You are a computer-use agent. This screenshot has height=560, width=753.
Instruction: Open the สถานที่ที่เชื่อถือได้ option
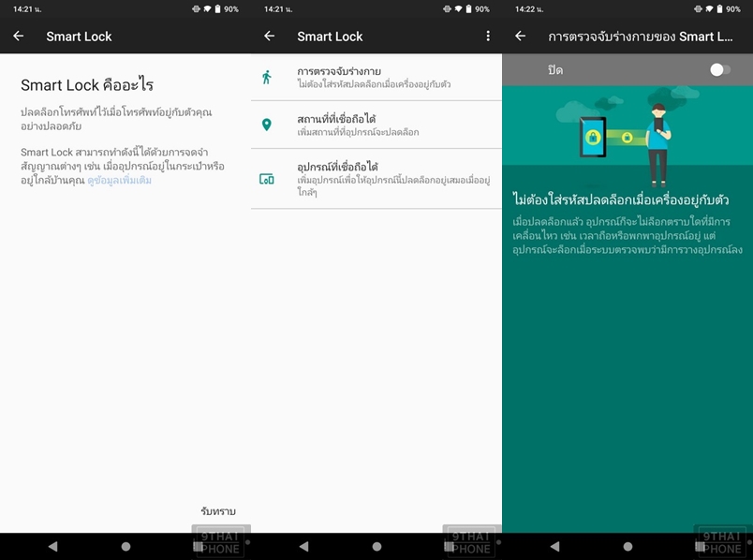click(376, 125)
